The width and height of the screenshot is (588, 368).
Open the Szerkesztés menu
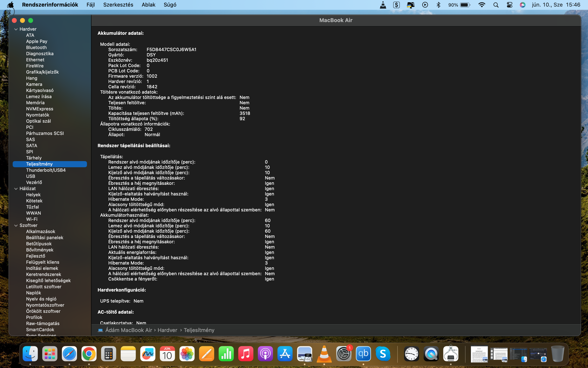[118, 5]
